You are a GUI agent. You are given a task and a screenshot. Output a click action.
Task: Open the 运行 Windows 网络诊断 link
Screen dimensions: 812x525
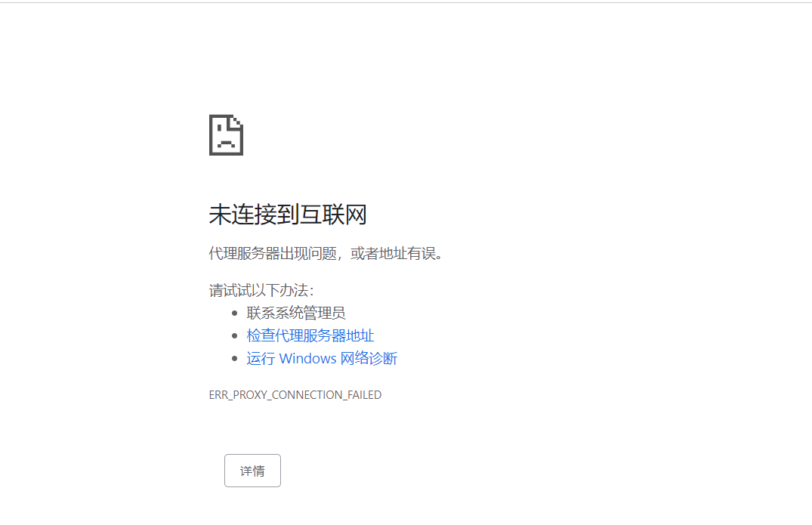(322, 358)
